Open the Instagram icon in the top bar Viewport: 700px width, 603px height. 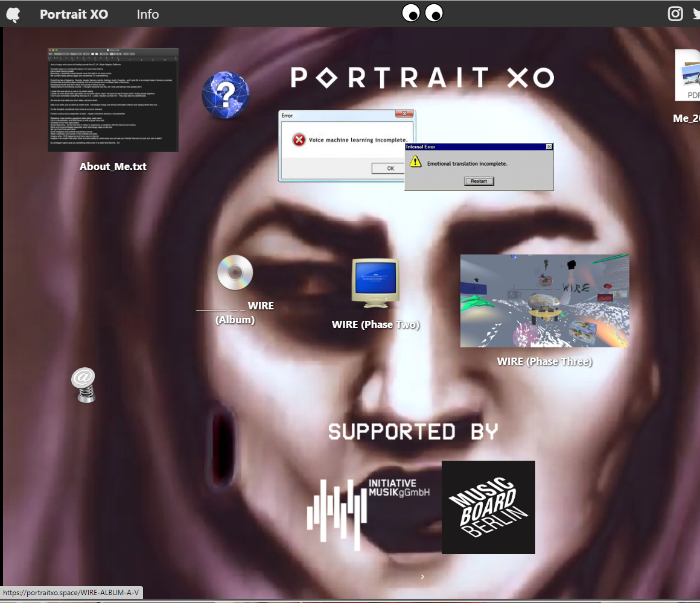coord(675,13)
